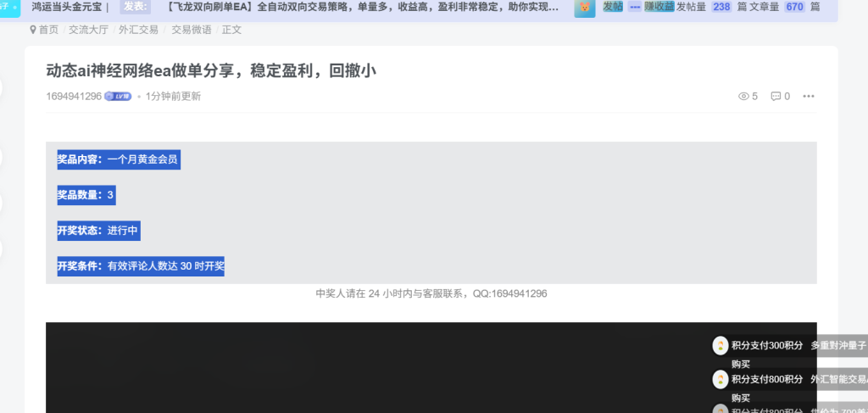Click the location pin icon before 首页
The height and width of the screenshot is (413, 868).
click(33, 30)
